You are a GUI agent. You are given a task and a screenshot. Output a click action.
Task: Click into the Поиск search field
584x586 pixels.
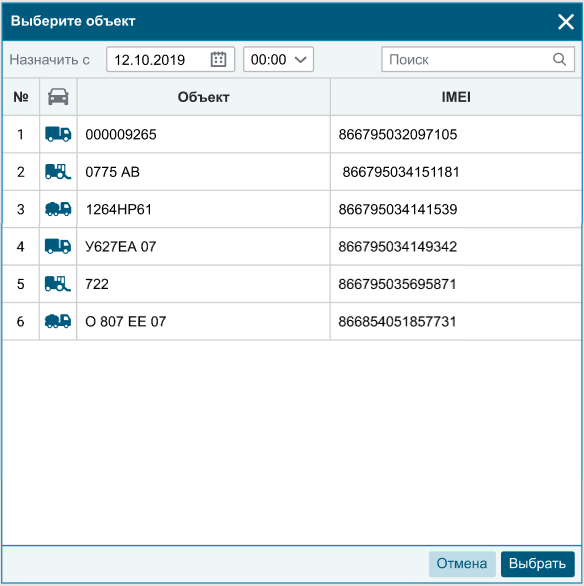point(478,59)
